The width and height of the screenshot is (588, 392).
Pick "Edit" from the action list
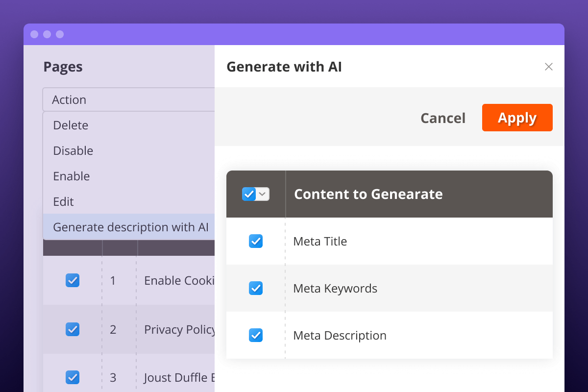(63, 201)
